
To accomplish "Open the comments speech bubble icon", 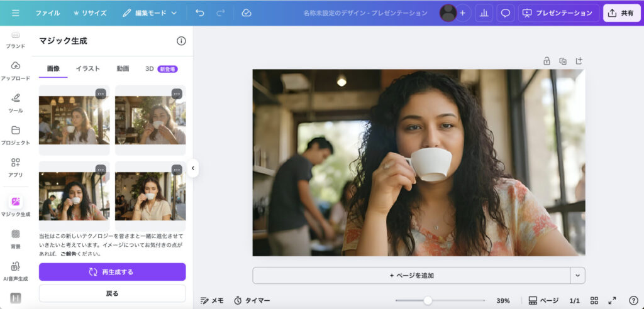I will tap(504, 13).
